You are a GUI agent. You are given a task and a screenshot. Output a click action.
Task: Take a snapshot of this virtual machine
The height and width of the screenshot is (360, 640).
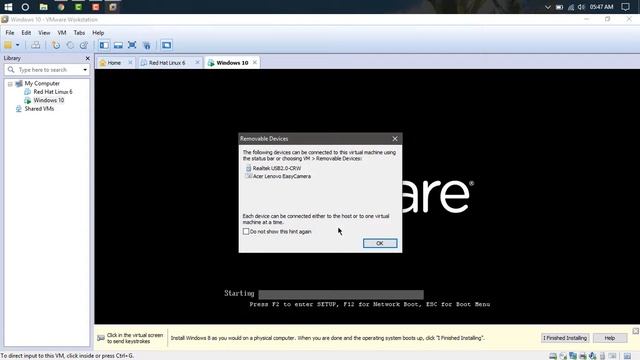click(x=56, y=45)
